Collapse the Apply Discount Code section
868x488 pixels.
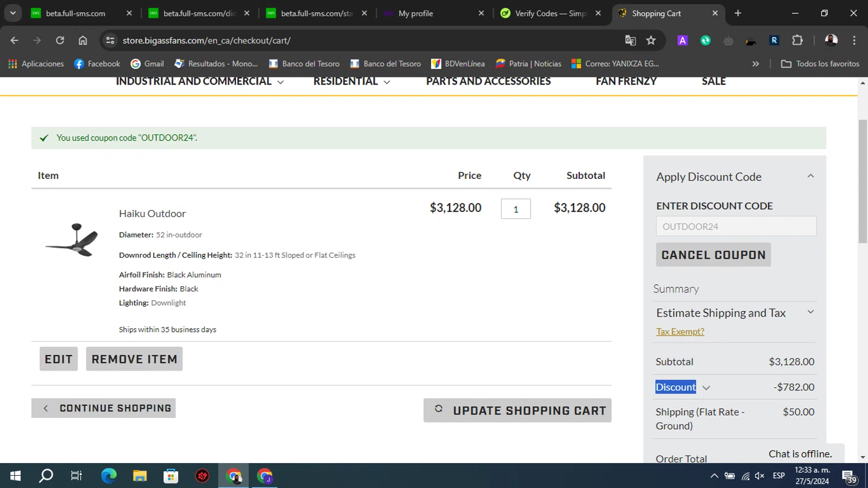(811, 176)
